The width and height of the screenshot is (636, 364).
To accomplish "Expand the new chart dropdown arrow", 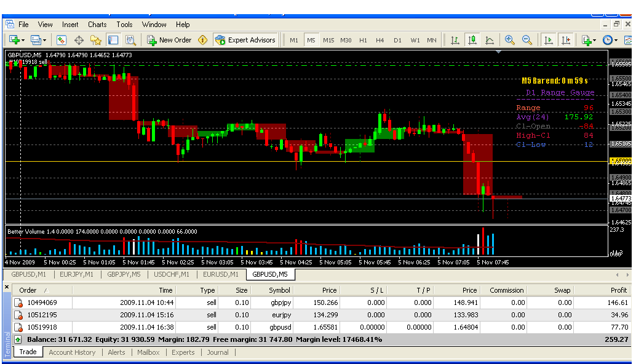I will (x=23, y=40).
